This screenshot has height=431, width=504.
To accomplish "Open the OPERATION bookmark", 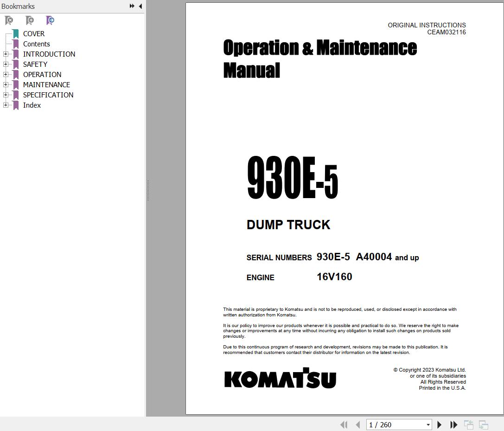I will (42, 75).
